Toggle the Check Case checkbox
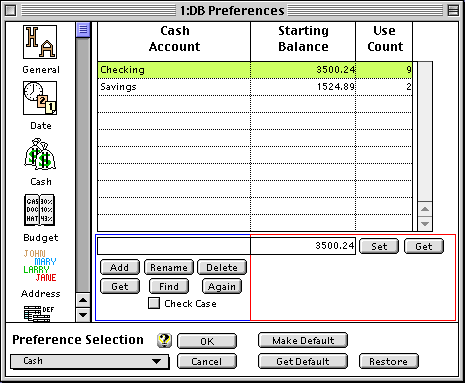 pyautogui.click(x=154, y=303)
